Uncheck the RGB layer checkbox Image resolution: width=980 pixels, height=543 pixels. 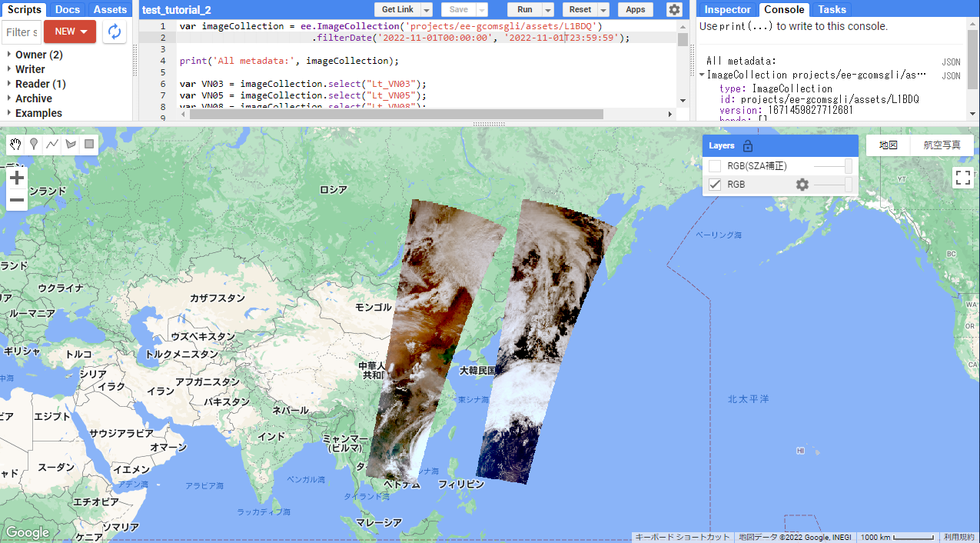pyautogui.click(x=715, y=185)
